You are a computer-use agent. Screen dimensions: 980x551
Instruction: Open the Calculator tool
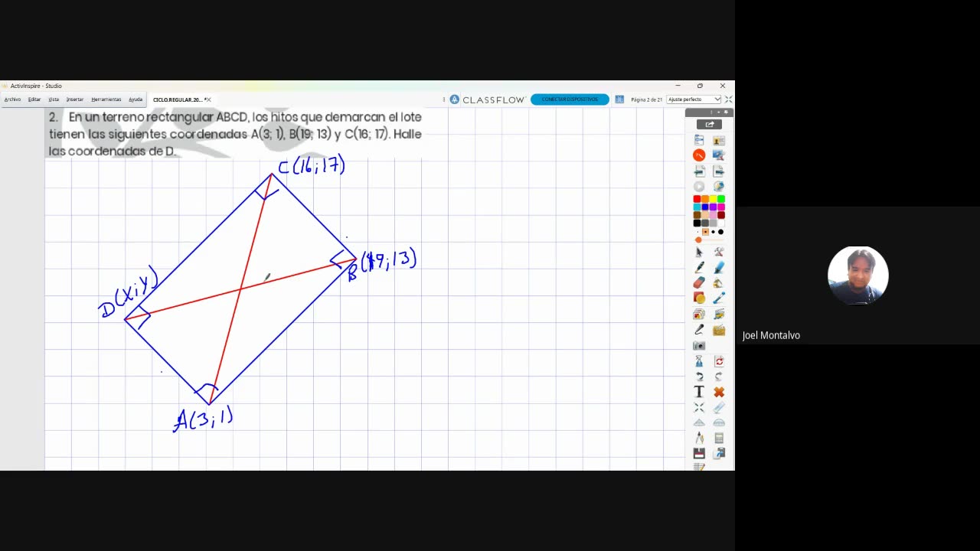719,438
